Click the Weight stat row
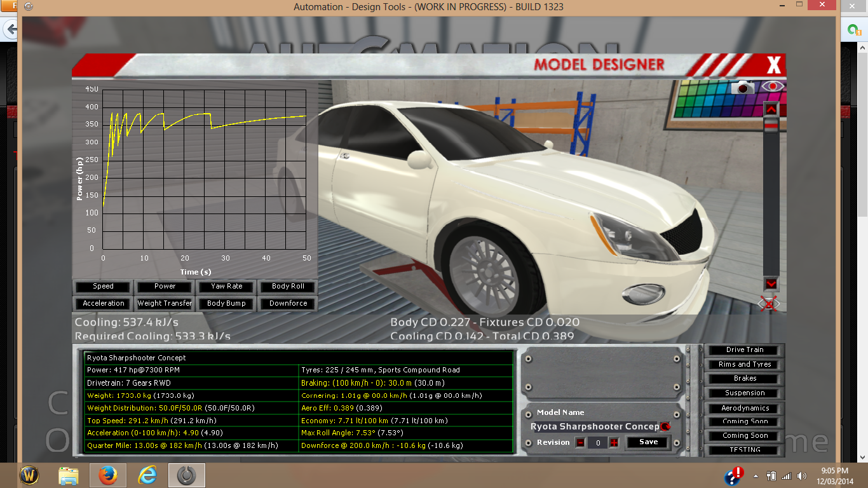 [191, 395]
